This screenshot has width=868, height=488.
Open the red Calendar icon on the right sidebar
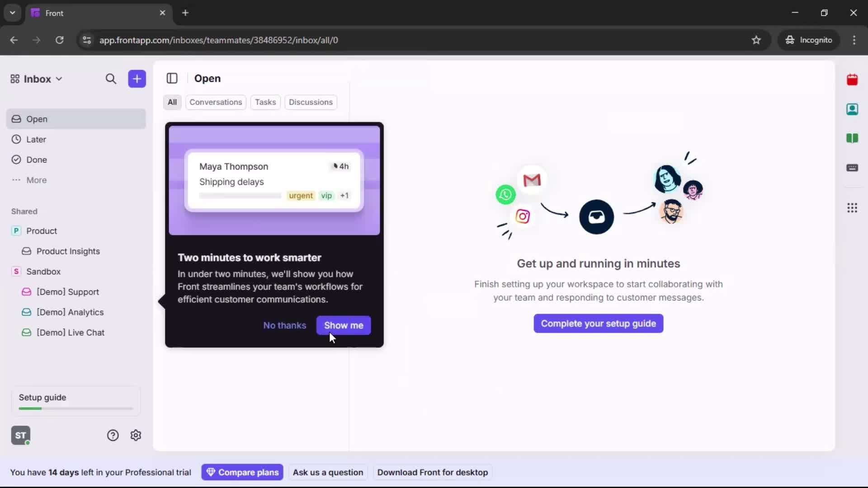click(x=853, y=80)
